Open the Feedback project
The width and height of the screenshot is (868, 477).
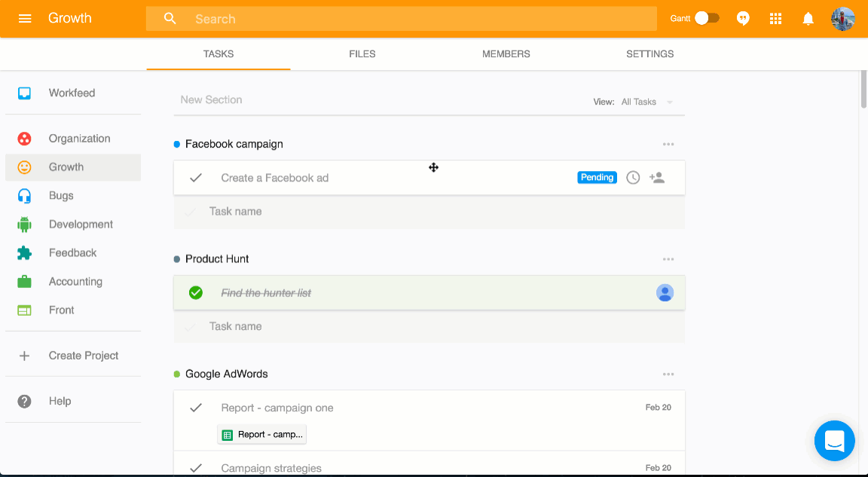click(73, 253)
